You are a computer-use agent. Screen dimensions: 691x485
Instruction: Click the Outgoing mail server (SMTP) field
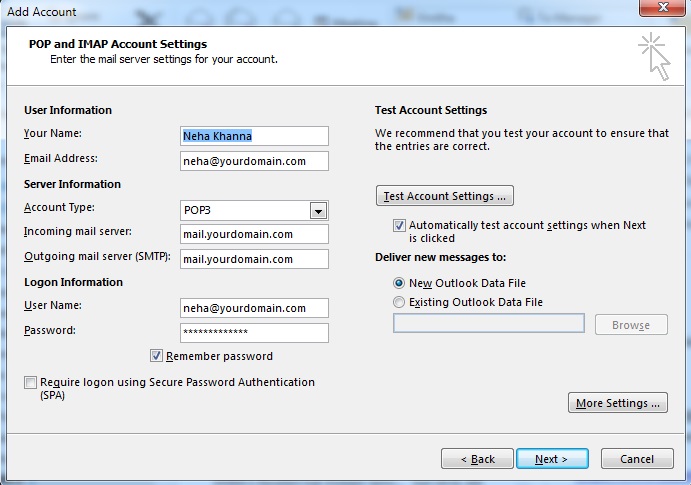254,259
